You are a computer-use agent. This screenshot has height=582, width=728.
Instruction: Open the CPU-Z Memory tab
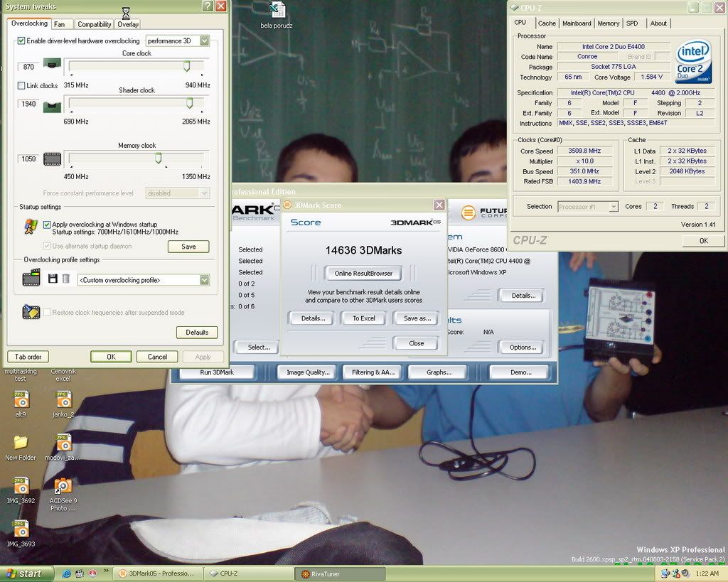tap(609, 23)
